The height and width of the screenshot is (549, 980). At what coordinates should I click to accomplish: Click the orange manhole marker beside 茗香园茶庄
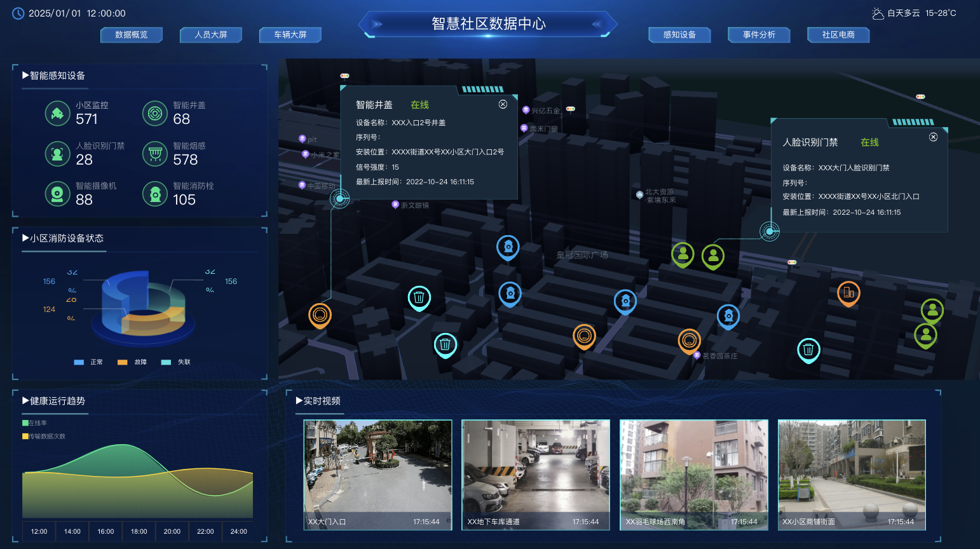click(689, 341)
